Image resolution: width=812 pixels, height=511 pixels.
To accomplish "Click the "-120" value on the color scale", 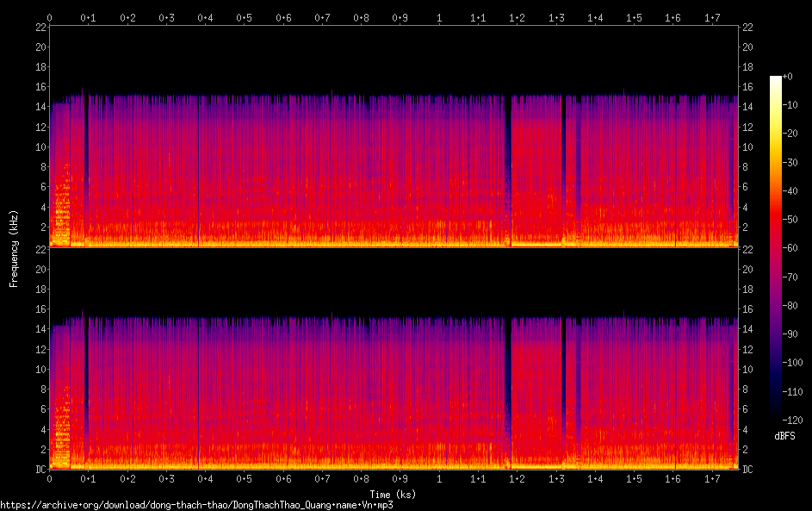I will (x=792, y=420).
